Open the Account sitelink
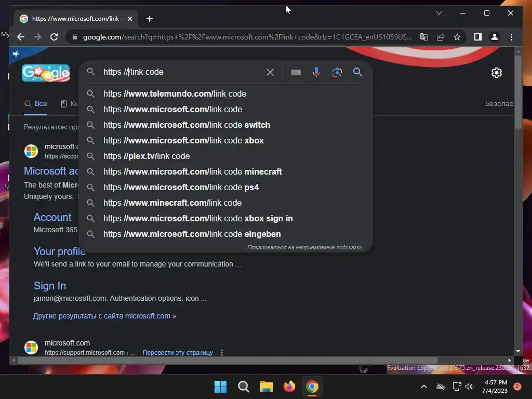Image resolution: width=532 pixels, height=399 pixels. pyautogui.click(x=52, y=217)
